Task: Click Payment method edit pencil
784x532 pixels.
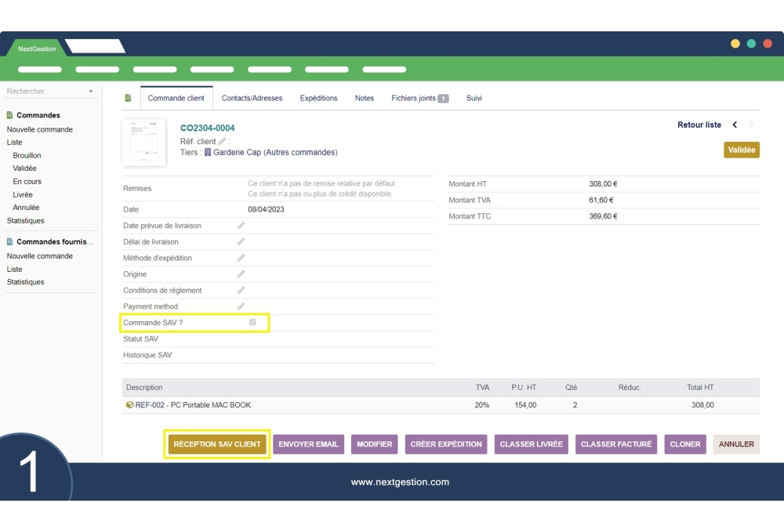Action: 241,306
